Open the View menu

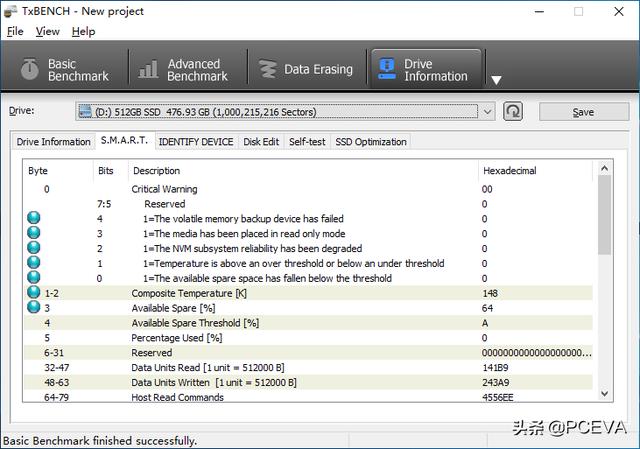[47, 31]
